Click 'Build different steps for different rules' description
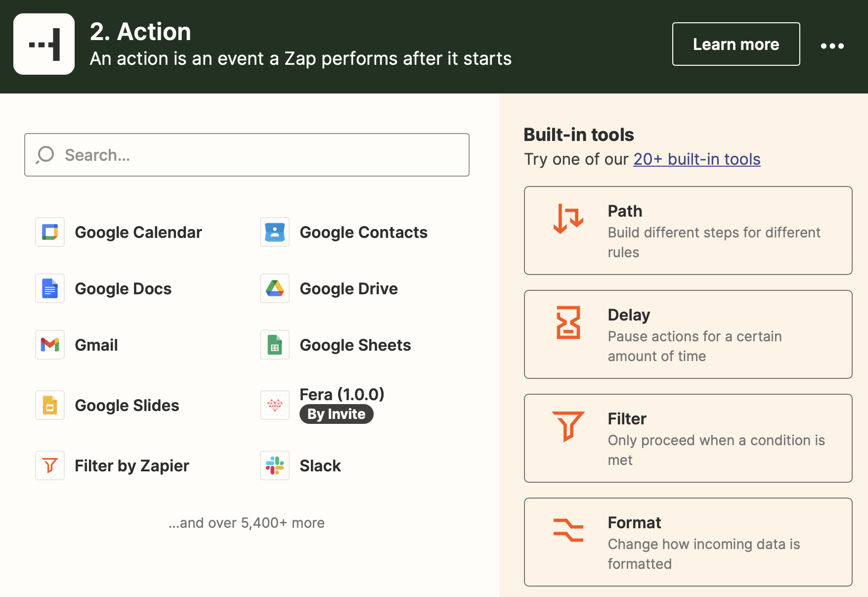Image resolution: width=868 pixels, height=597 pixels. click(x=714, y=242)
